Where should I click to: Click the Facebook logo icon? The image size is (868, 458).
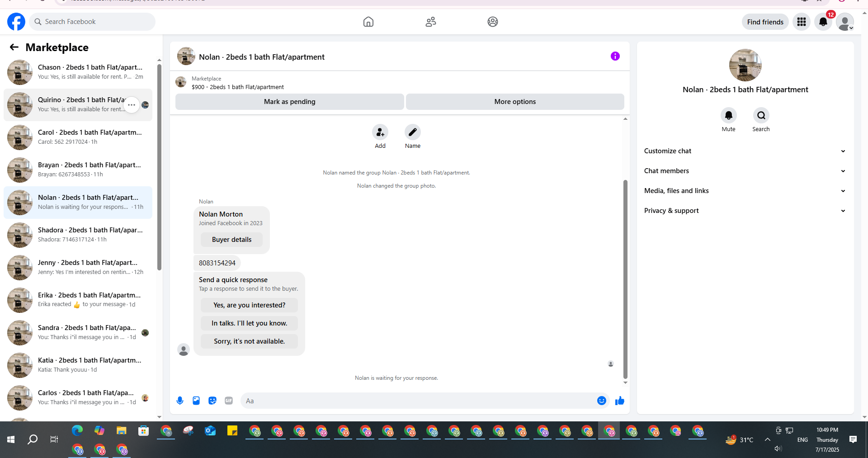(16, 22)
